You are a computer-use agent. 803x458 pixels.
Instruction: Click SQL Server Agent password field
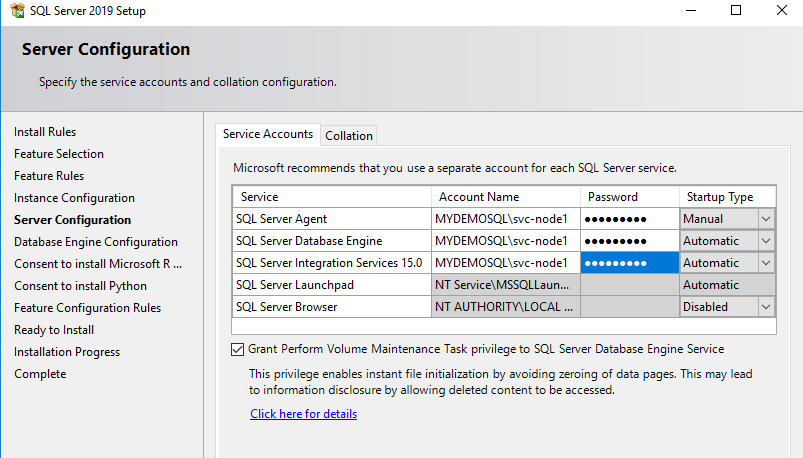pos(630,219)
